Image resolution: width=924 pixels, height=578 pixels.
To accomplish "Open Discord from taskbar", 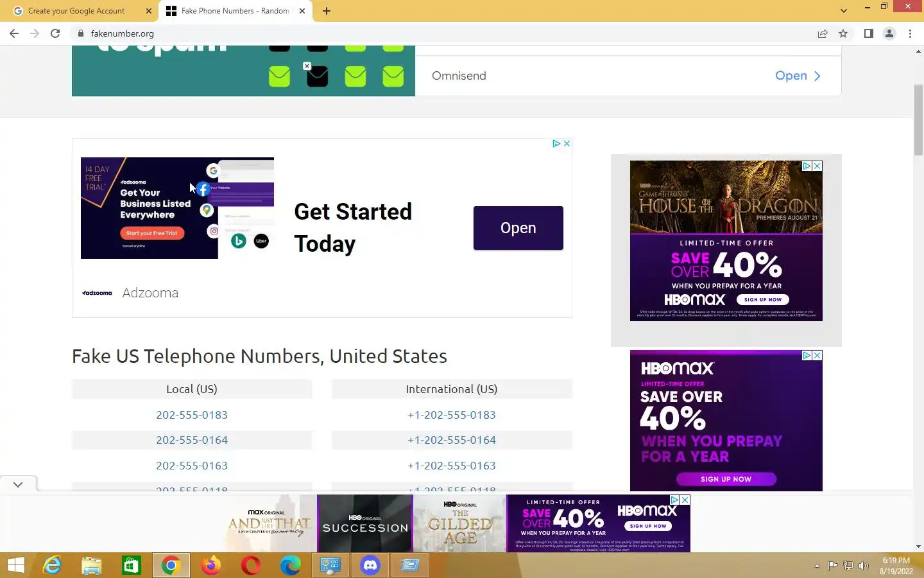I will (370, 565).
